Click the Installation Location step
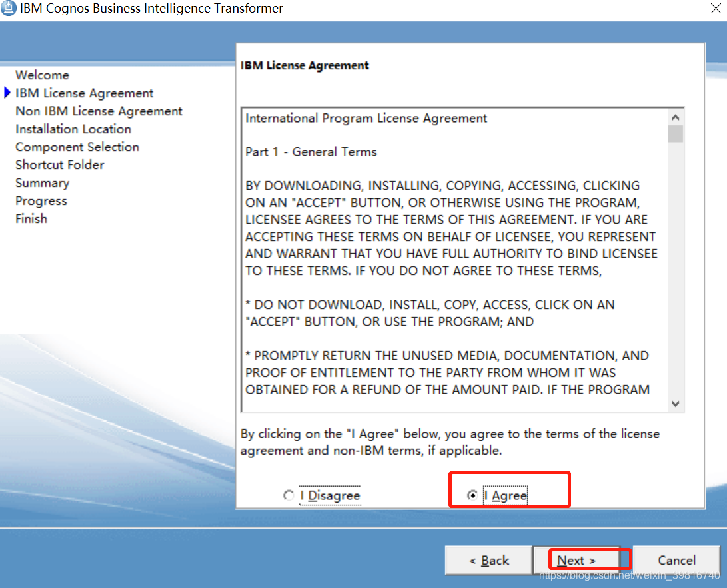The image size is (727, 588). click(73, 129)
